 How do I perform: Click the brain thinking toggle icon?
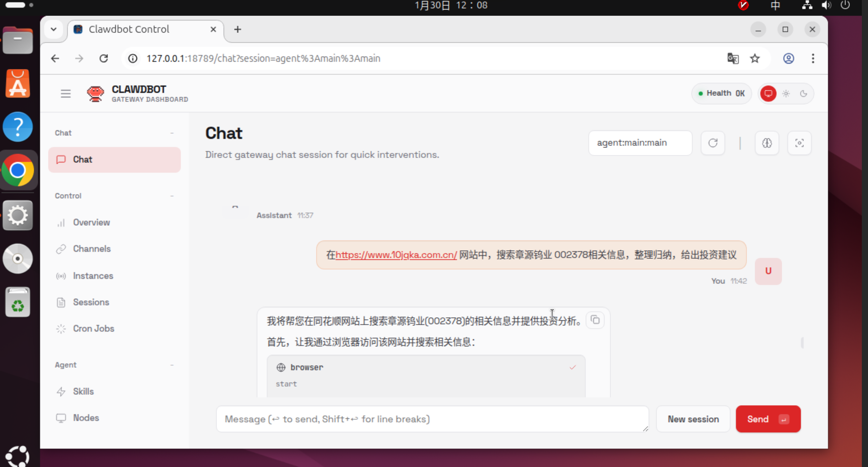(x=766, y=143)
